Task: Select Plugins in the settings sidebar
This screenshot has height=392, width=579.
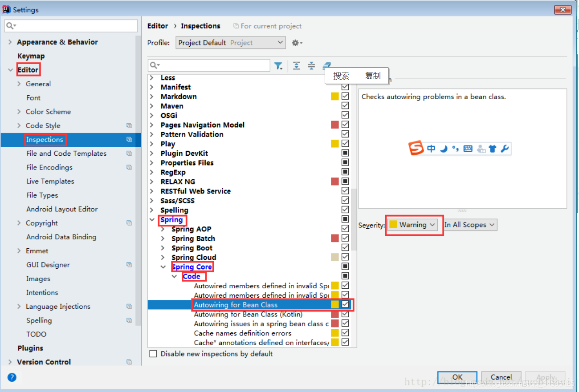Action: pyautogui.click(x=30, y=348)
